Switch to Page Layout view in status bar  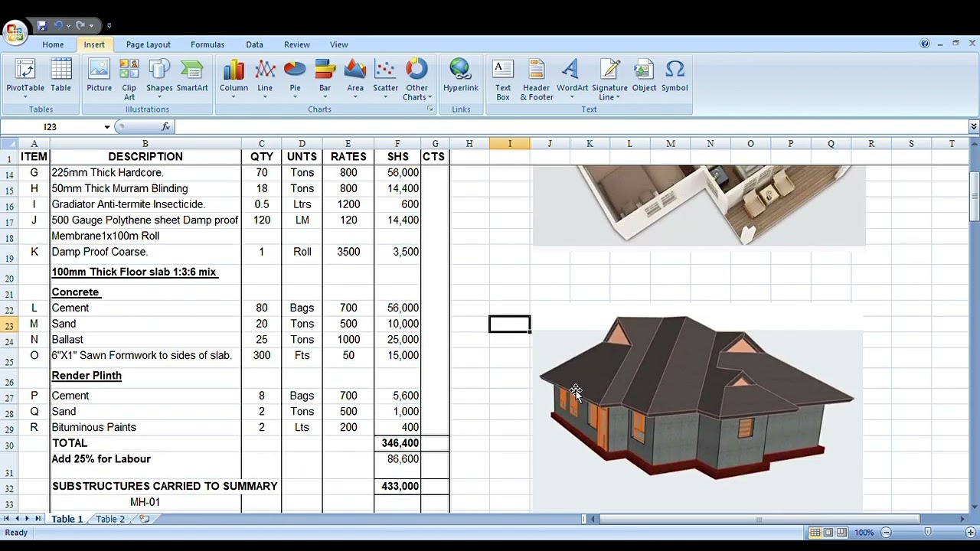[828, 533]
